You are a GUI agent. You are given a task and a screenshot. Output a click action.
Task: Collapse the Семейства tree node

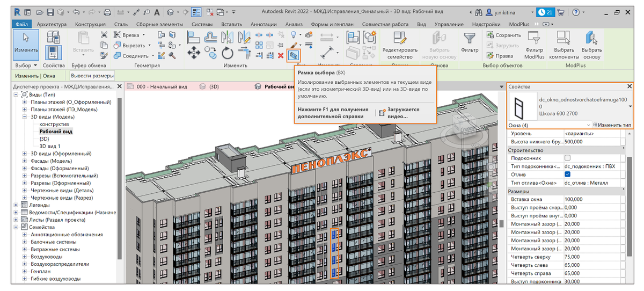pyautogui.click(x=16, y=227)
